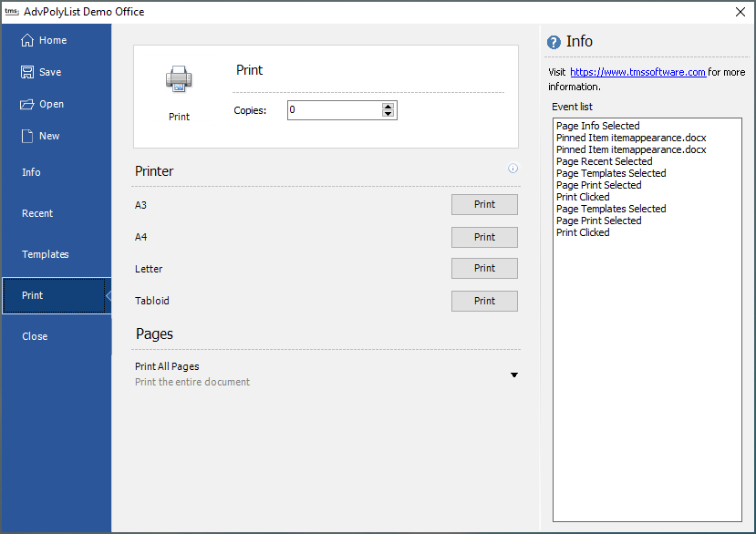Click the large printer icon

pyautogui.click(x=179, y=79)
